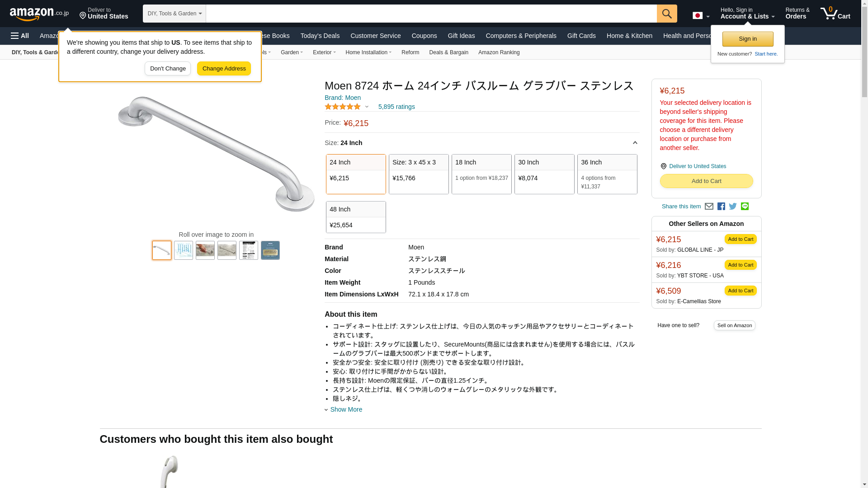Go to the Amazon.co.jp home logo
Image resolution: width=868 pixels, height=488 pixels.
point(39,14)
